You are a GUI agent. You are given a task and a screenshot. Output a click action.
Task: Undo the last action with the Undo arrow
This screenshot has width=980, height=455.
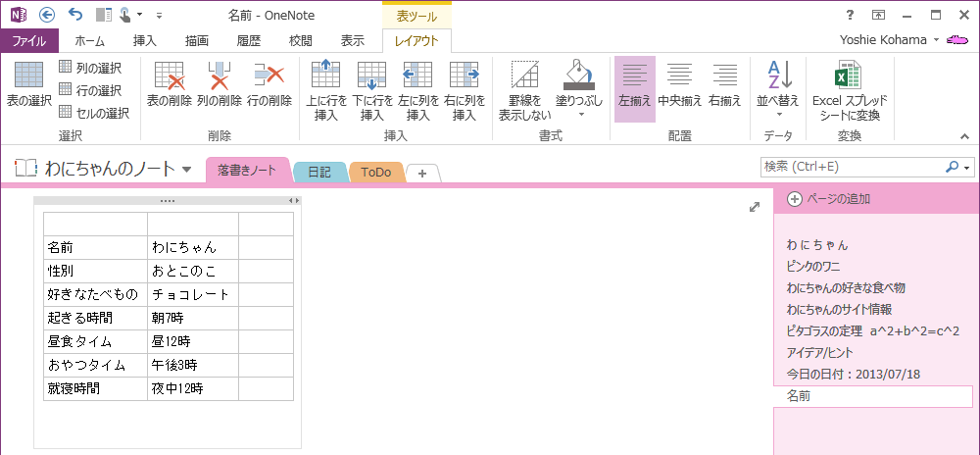(x=74, y=15)
